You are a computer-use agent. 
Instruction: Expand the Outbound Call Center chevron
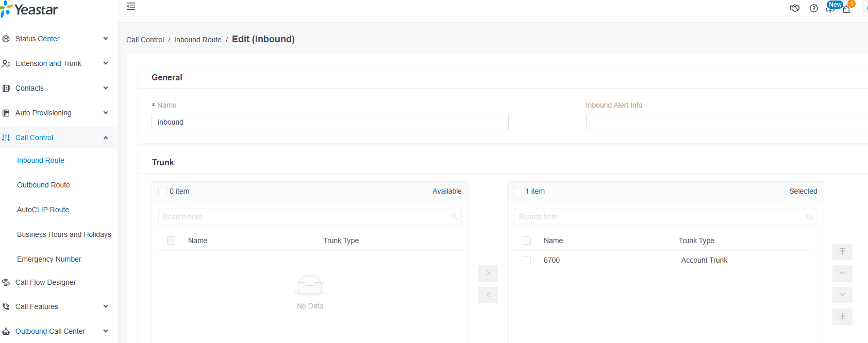click(106, 331)
